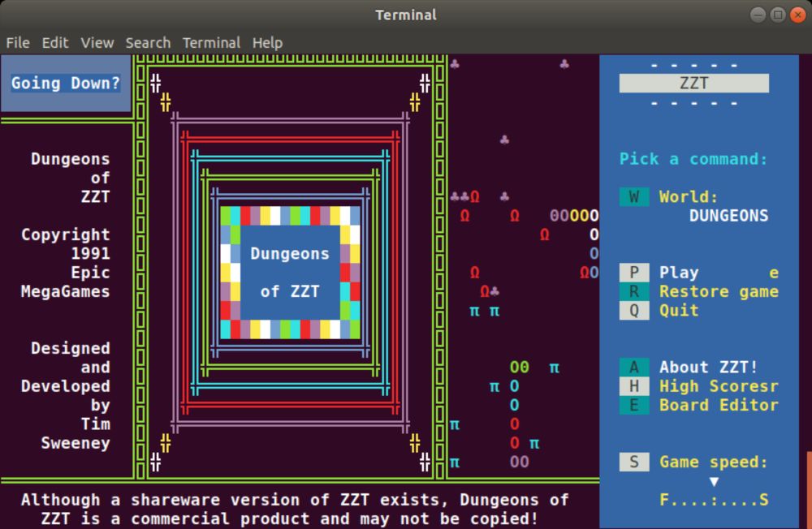This screenshot has height=529, width=812.
Task: Click 'Dungeons' in the center blue box
Action: pos(290,254)
